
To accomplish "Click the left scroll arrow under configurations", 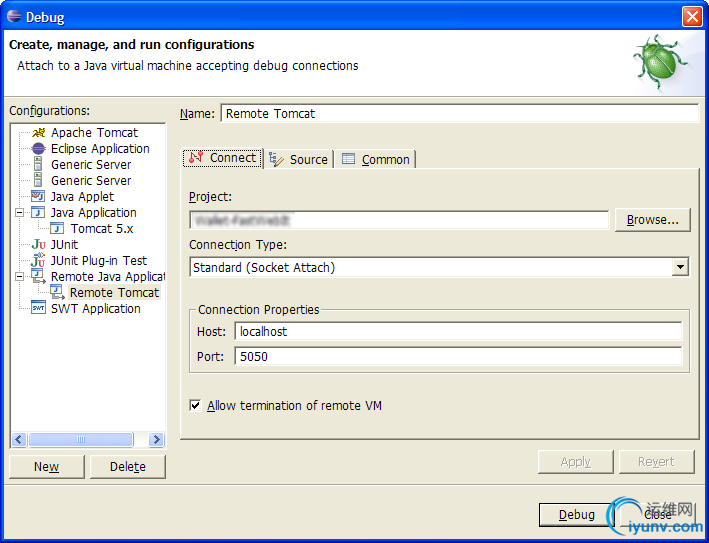I will pyautogui.click(x=19, y=439).
